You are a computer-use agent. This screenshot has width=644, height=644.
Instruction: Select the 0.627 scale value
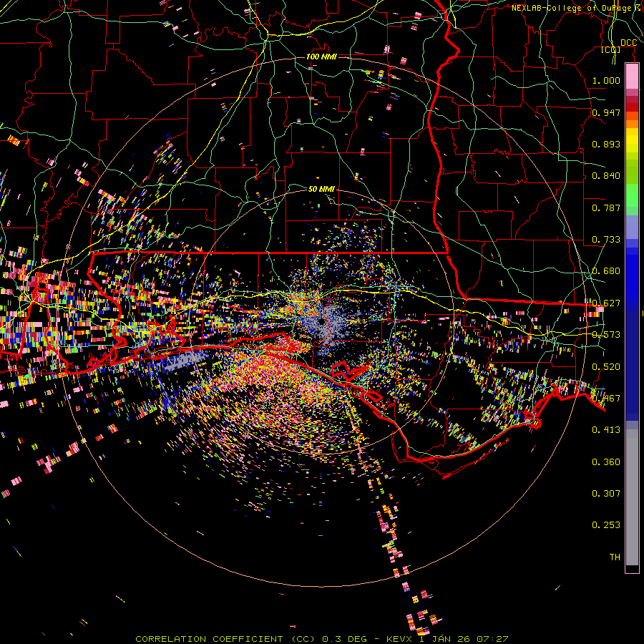[x=606, y=303]
